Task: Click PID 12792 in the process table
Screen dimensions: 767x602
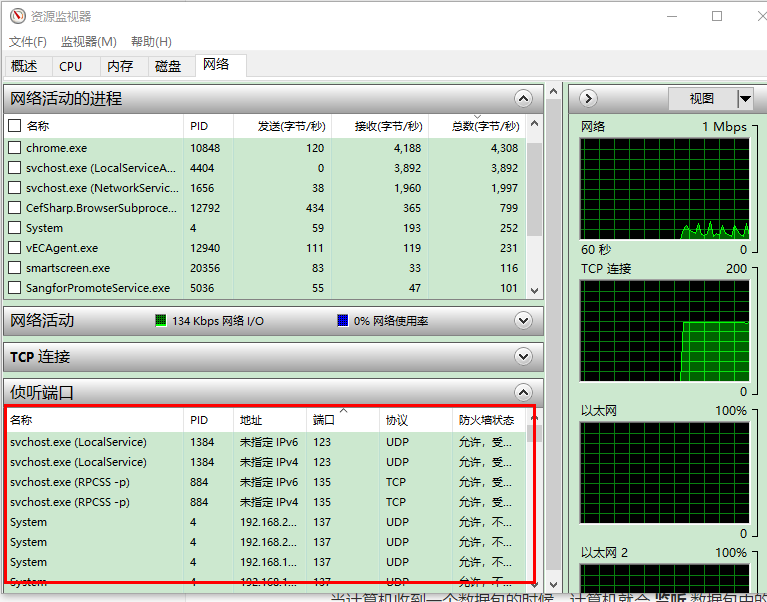Action: [x=205, y=208]
